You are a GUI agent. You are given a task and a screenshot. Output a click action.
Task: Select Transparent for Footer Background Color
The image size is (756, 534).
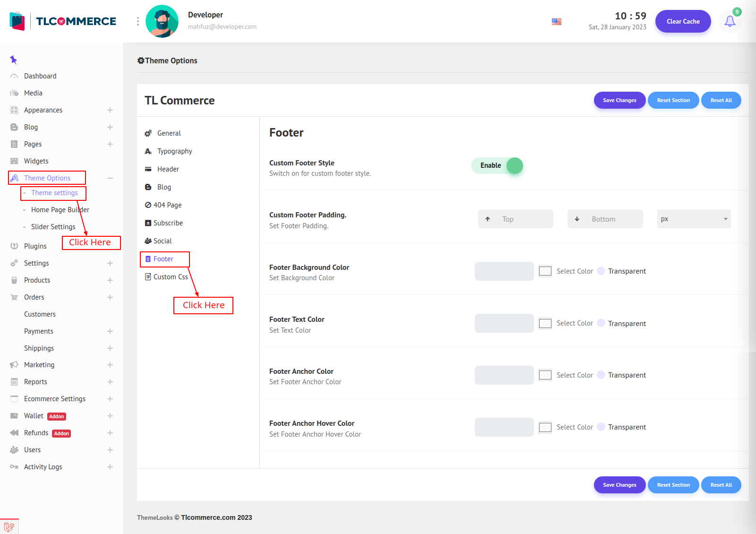[601, 271]
